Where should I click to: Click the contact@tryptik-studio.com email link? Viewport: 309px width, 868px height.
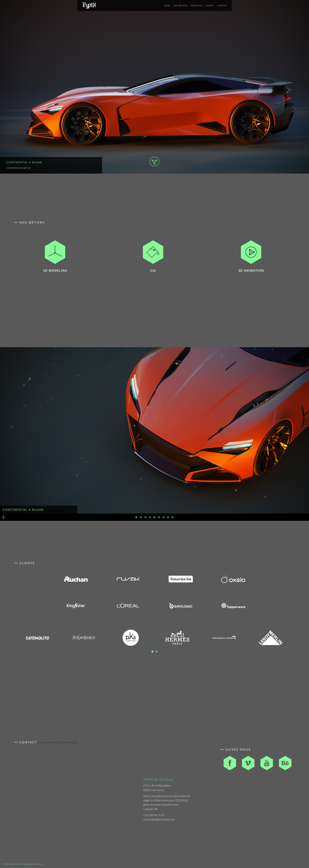coord(159,819)
